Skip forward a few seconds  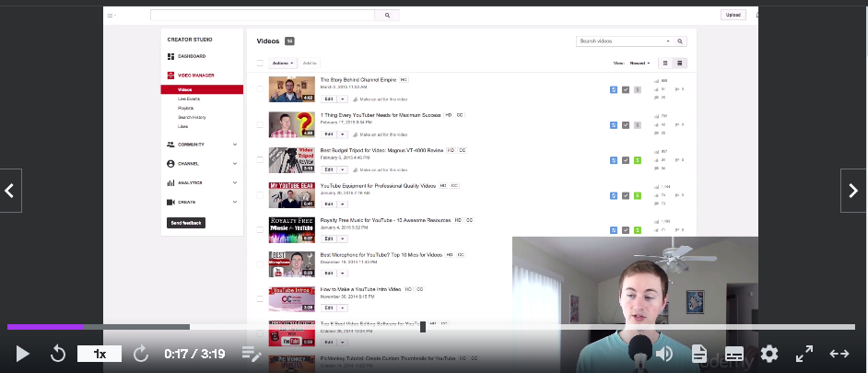[x=141, y=354]
